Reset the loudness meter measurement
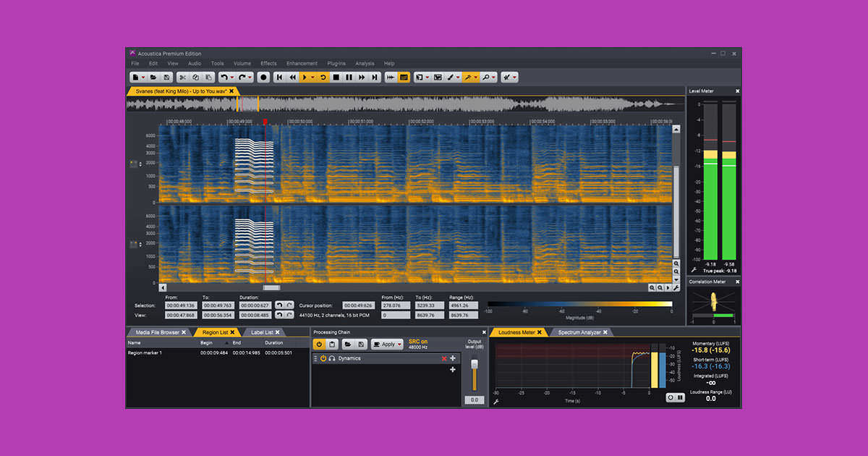The image size is (868, 456). [x=671, y=397]
